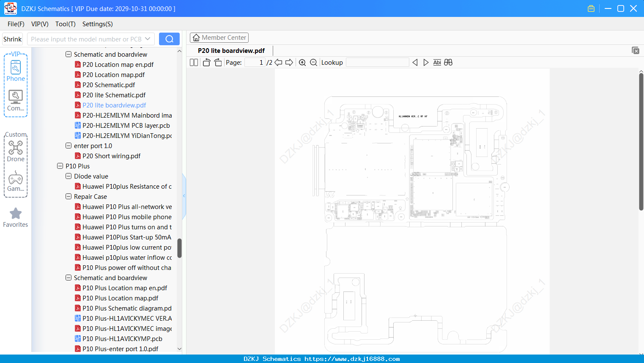Viewport: 644px width, 363px height.
Task: Open the Tool(T) menu
Action: pyautogui.click(x=66, y=24)
